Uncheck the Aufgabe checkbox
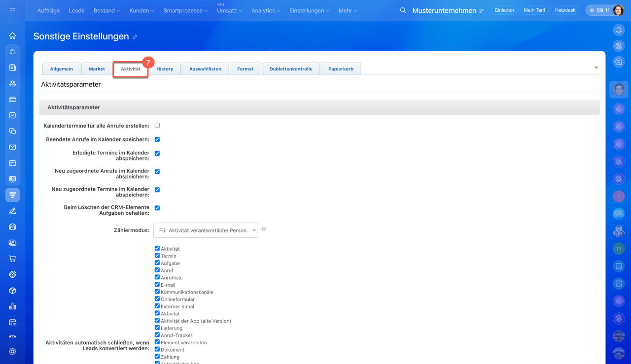631x364 pixels. [x=157, y=263]
